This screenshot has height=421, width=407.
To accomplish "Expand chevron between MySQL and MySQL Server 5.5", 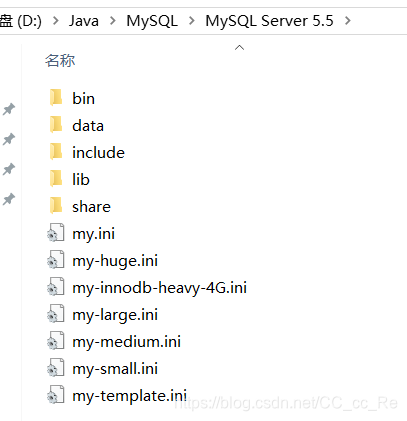I will pos(192,21).
